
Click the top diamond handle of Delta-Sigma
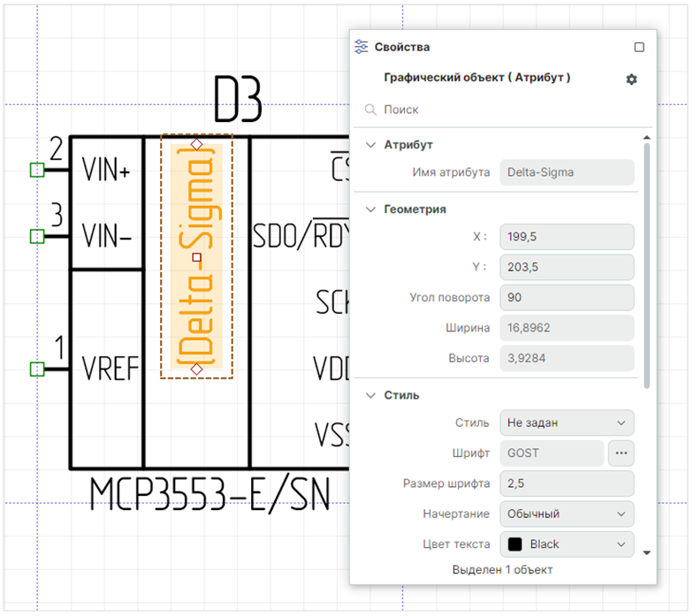(x=197, y=143)
